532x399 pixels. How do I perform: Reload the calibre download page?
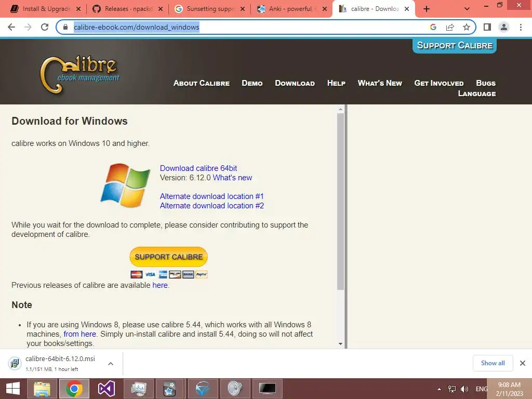45,27
